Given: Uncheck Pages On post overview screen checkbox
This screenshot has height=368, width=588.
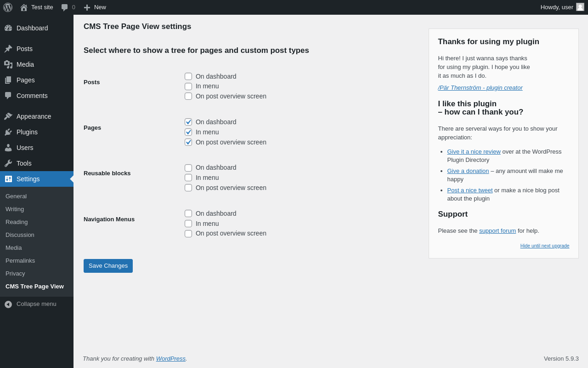Looking at the screenshot, I should point(188,142).
